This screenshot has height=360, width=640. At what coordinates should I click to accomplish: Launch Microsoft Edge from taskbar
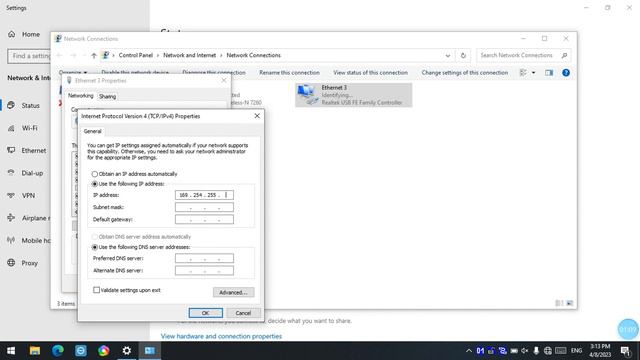pos(58,351)
